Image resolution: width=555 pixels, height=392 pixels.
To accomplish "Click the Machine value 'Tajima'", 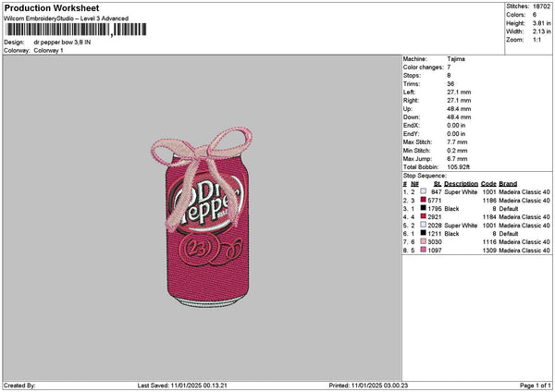I will (x=456, y=59).
